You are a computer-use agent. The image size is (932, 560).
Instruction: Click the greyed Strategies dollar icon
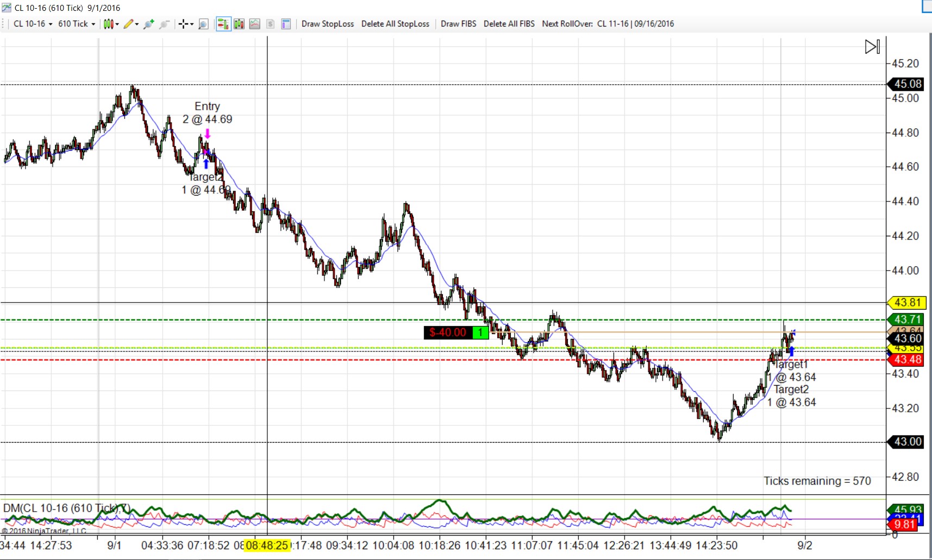[270, 24]
